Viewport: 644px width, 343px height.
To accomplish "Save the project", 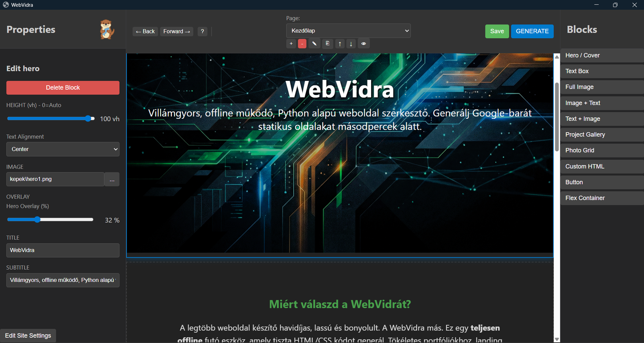I will point(497,31).
